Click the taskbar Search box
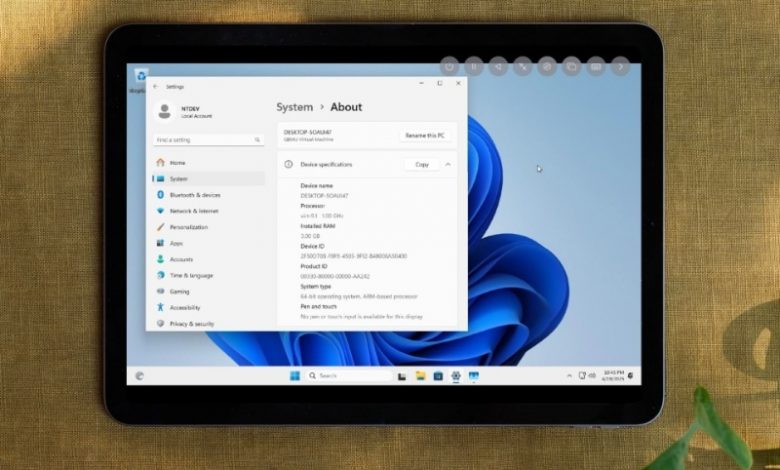Viewport: 780px width, 470px height. click(x=349, y=376)
